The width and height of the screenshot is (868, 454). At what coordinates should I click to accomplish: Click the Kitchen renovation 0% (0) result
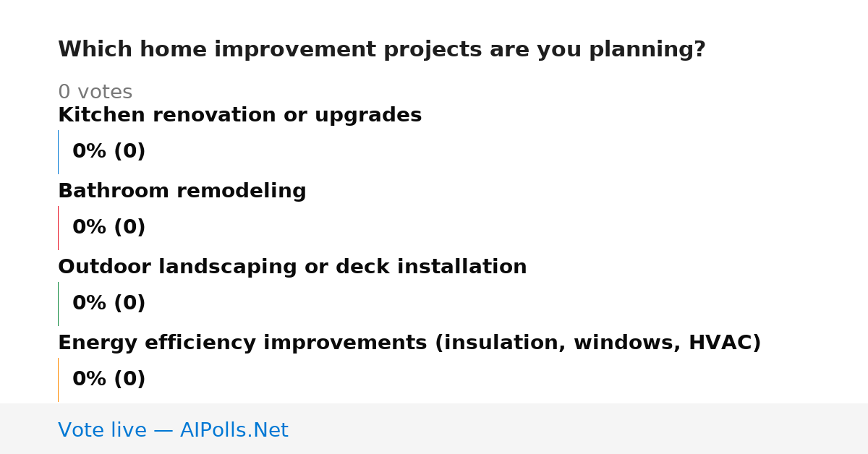tap(109, 152)
